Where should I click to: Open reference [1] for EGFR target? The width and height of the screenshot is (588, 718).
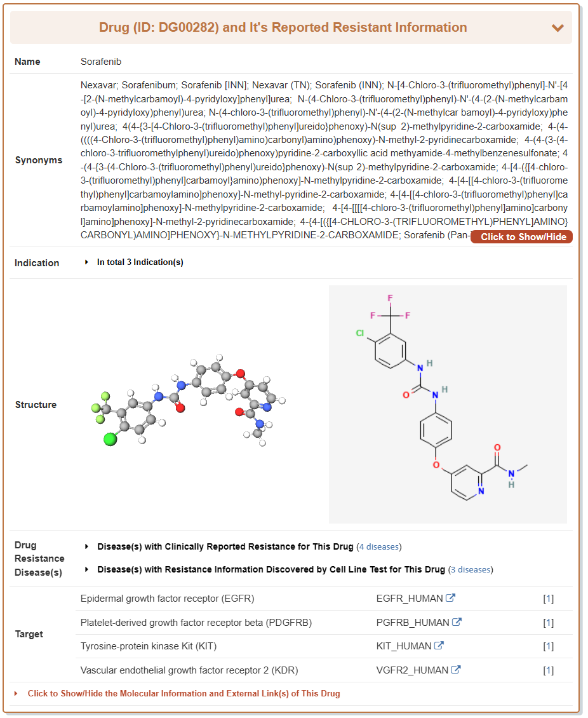[x=549, y=599]
